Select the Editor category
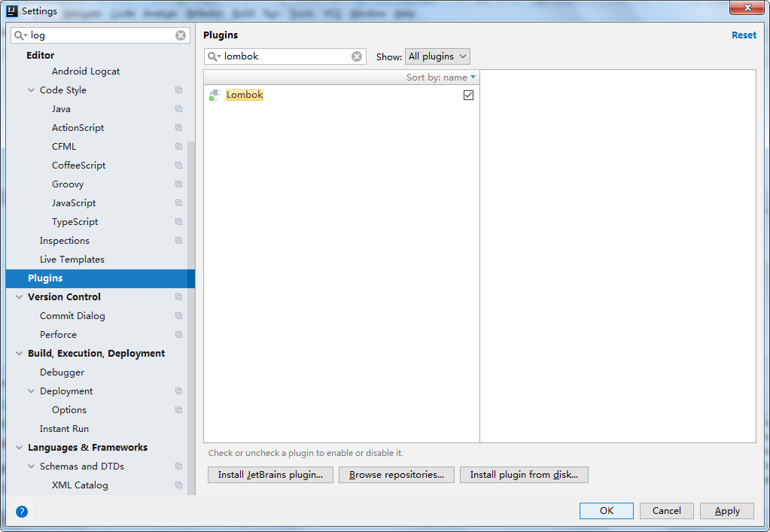Viewport: 770px width, 532px height. [40, 56]
